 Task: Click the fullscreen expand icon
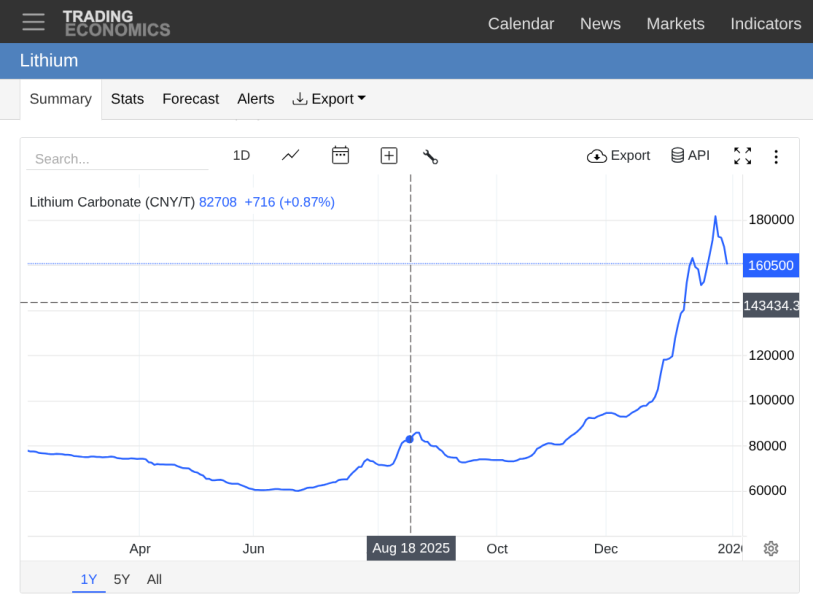(x=742, y=156)
